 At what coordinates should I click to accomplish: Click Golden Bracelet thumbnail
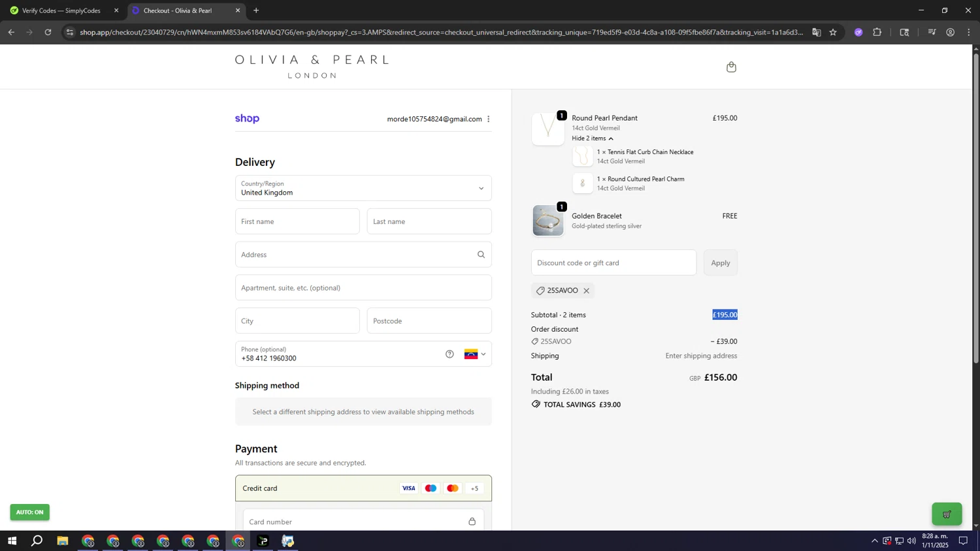[x=547, y=221]
